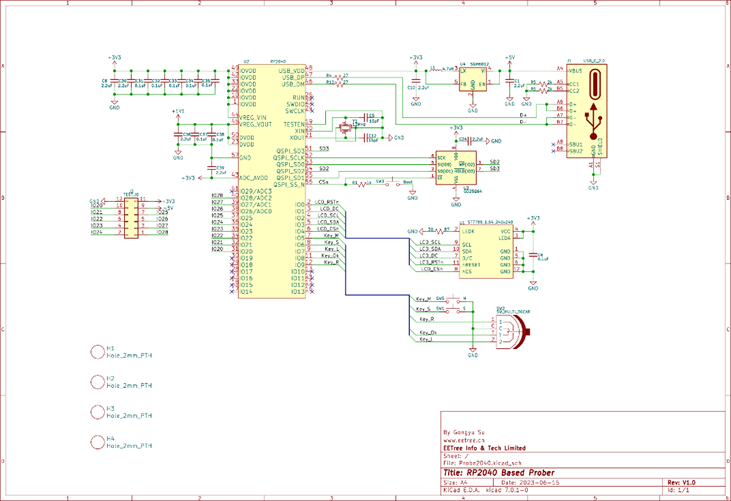
Task: Select the voltage regulator symbol U4
Action: pos(473,78)
